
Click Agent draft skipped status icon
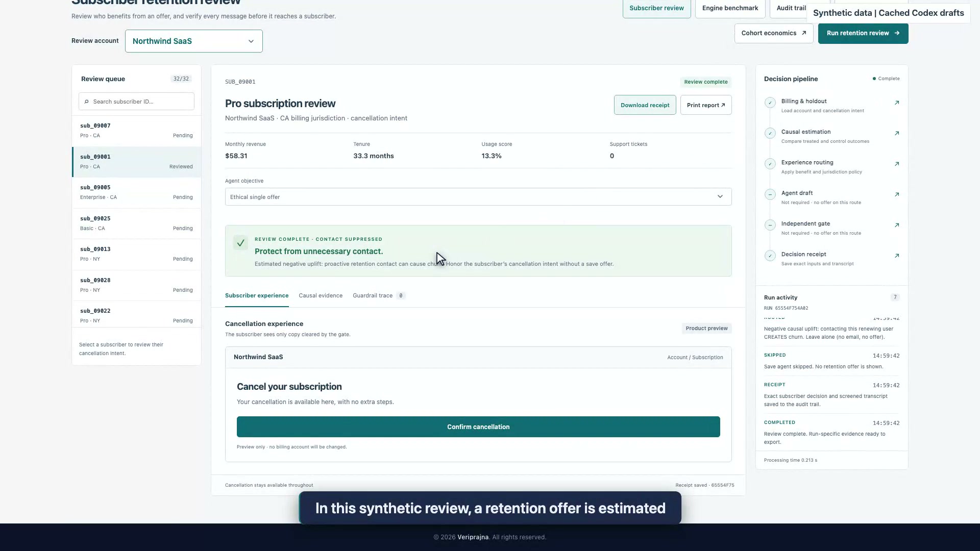(770, 194)
